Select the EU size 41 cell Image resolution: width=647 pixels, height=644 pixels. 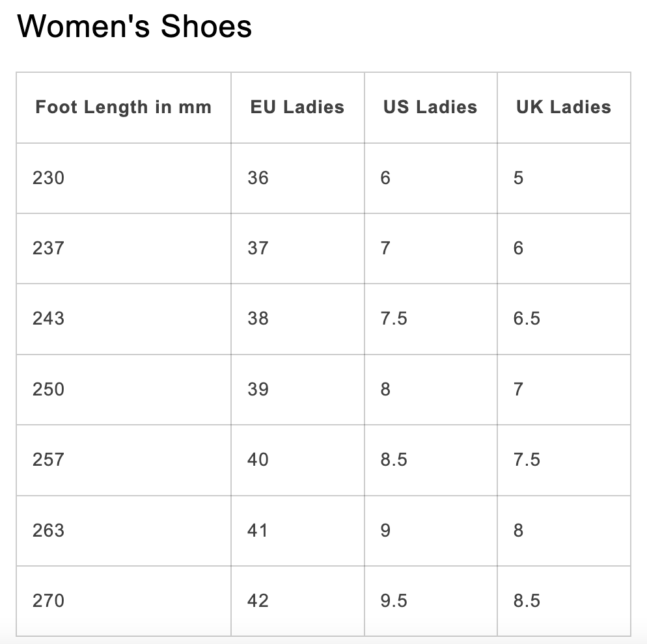tap(297, 531)
